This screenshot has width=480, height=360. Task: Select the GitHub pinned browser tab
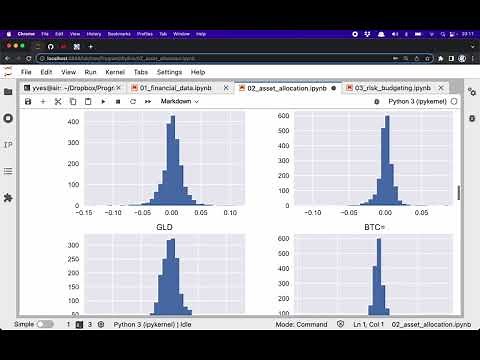tap(50, 47)
